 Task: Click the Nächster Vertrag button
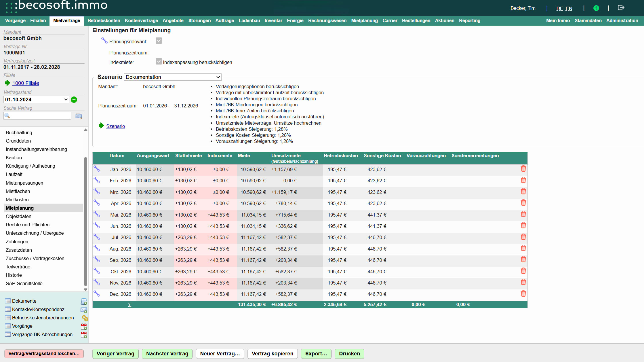click(x=167, y=354)
